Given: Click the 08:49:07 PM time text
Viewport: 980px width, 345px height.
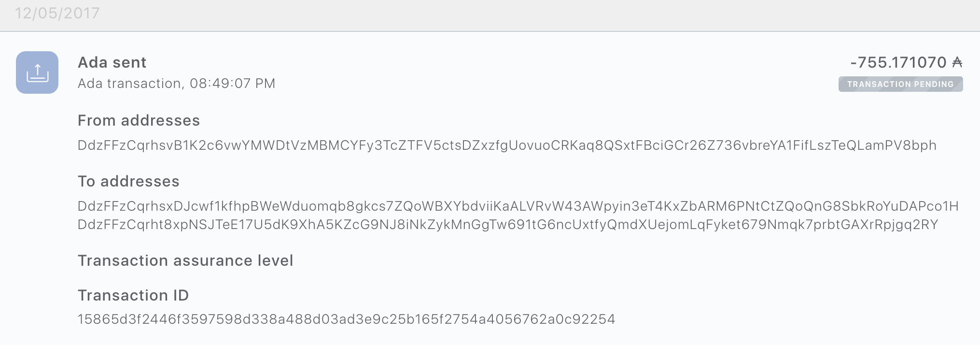Looking at the screenshot, I should click(x=232, y=84).
